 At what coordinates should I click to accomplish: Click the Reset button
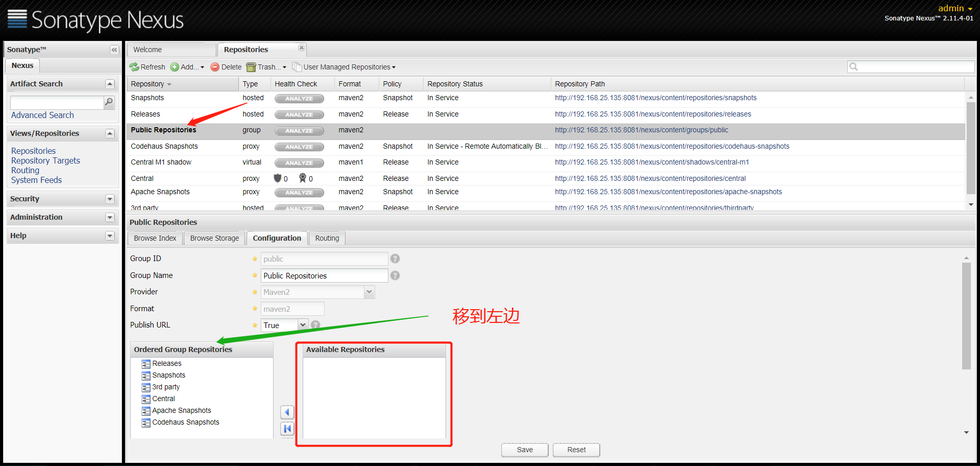(576, 450)
